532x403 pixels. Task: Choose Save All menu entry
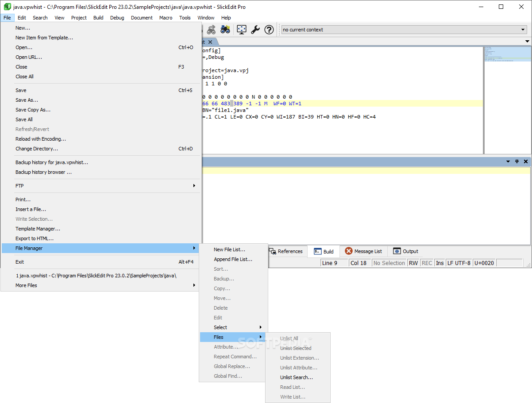(x=101, y=119)
